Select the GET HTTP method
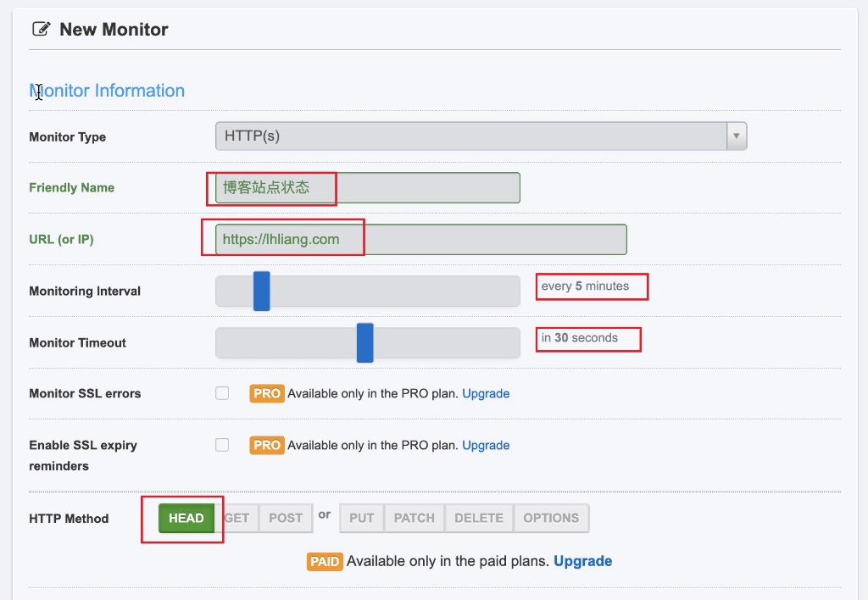868x600 pixels. (x=238, y=518)
